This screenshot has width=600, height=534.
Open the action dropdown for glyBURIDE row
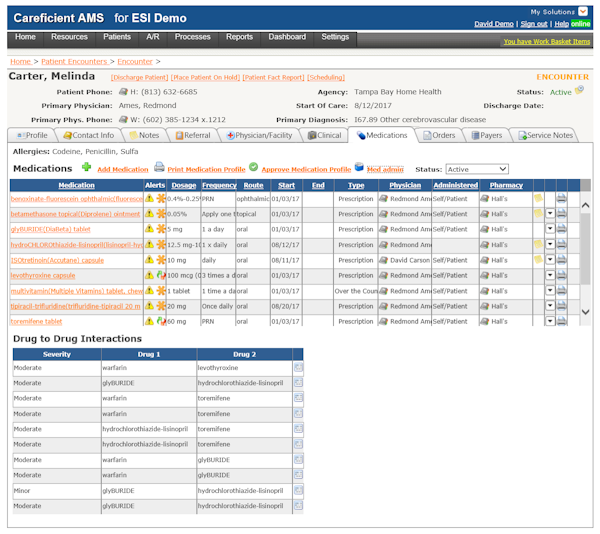pyautogui.click(x=550, y=229)
